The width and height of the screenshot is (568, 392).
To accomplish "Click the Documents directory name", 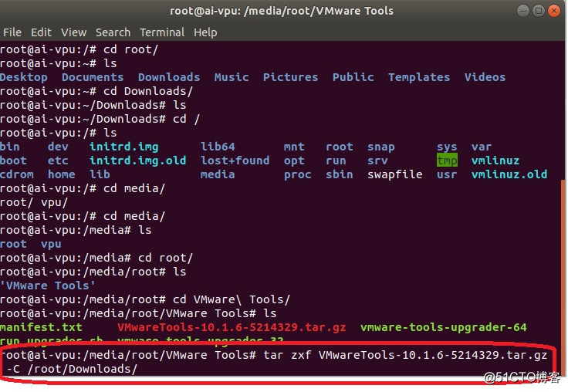I will [93, 77].
